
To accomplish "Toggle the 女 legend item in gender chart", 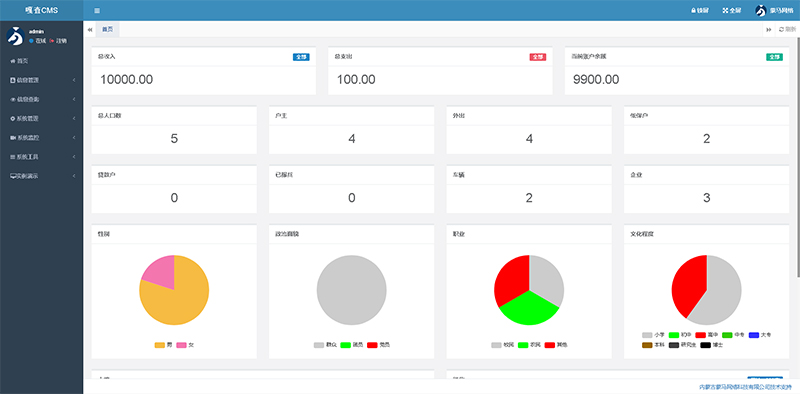I will point(185,345).
